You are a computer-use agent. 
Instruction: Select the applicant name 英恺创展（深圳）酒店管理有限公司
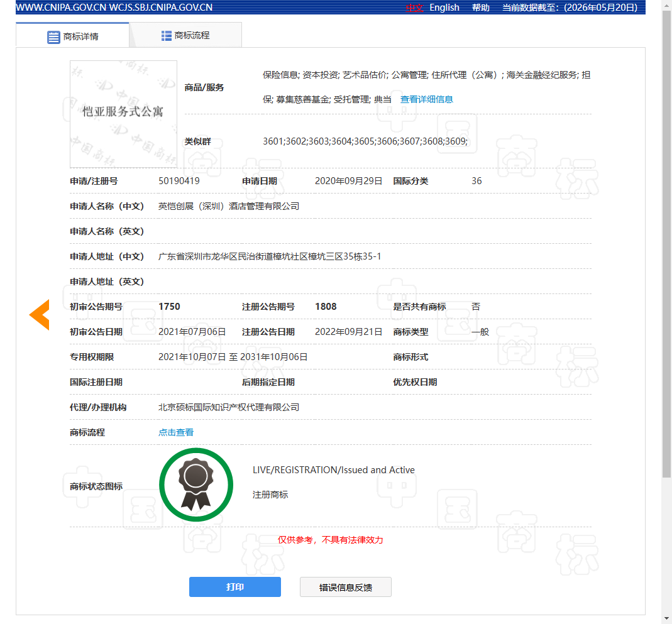(x=229, y=206)
